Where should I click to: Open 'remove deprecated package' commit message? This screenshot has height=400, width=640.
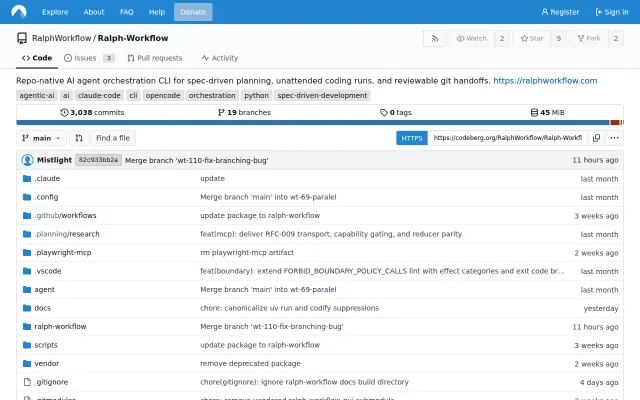[250, 364]
